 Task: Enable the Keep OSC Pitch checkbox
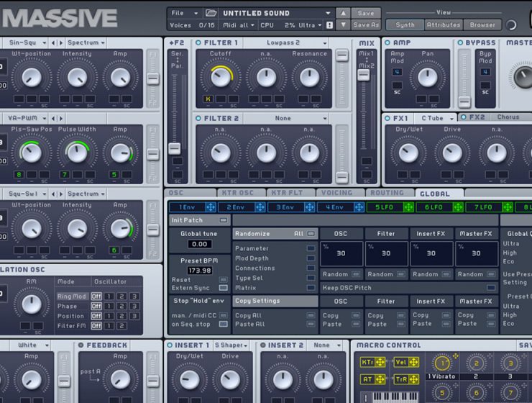(490, 288)
